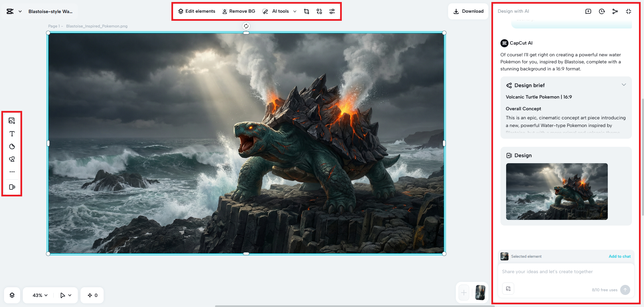Viewport: 644px width, 307px height.
Task: Collapse the Design brief section
Action: [x=624, y=85]
